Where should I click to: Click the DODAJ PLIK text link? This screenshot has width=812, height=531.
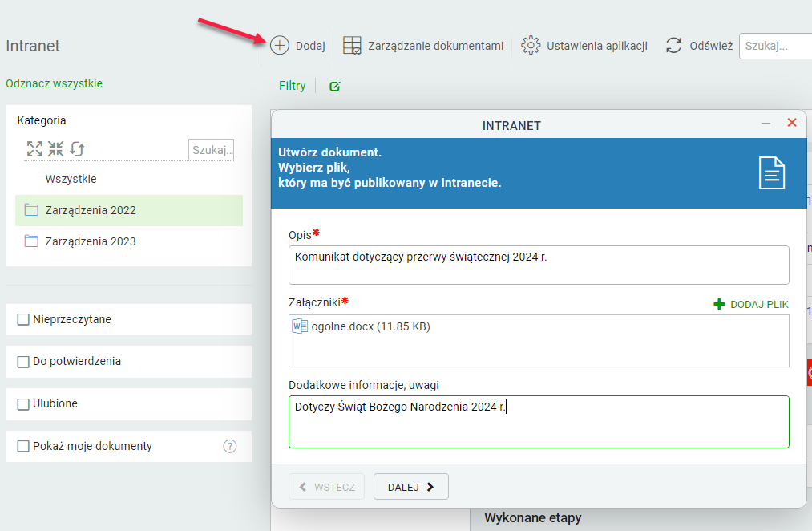point(759,305)
